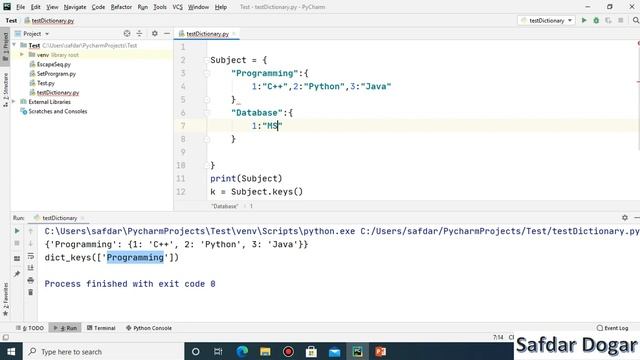Click Stop button in Run panel
The width and height of the screenshot is (640, 360).
(x=17, y=243)
